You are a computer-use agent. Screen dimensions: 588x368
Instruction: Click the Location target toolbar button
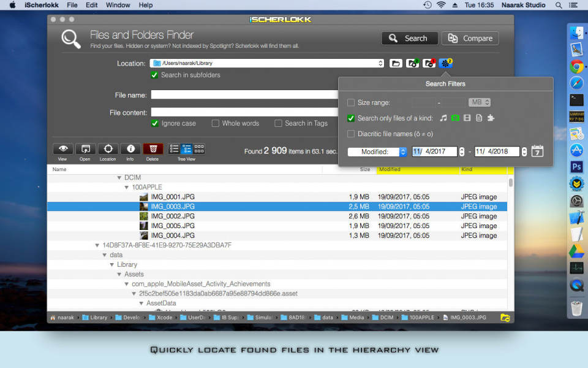(x=108, y=149)
